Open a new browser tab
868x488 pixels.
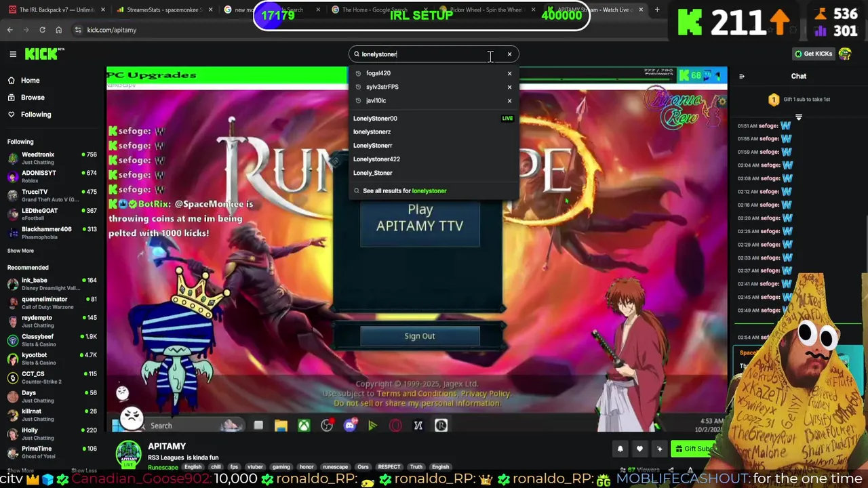pos(656,9)
